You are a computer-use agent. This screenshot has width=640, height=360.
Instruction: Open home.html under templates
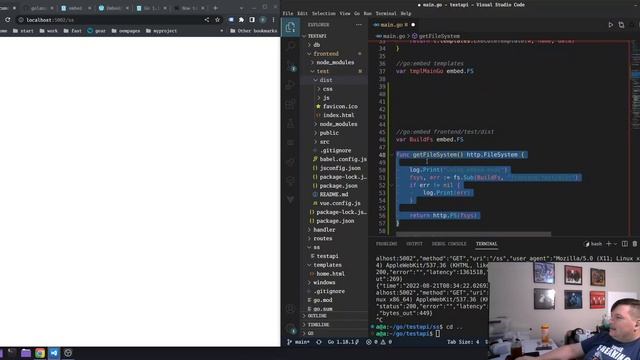[330, 274]
